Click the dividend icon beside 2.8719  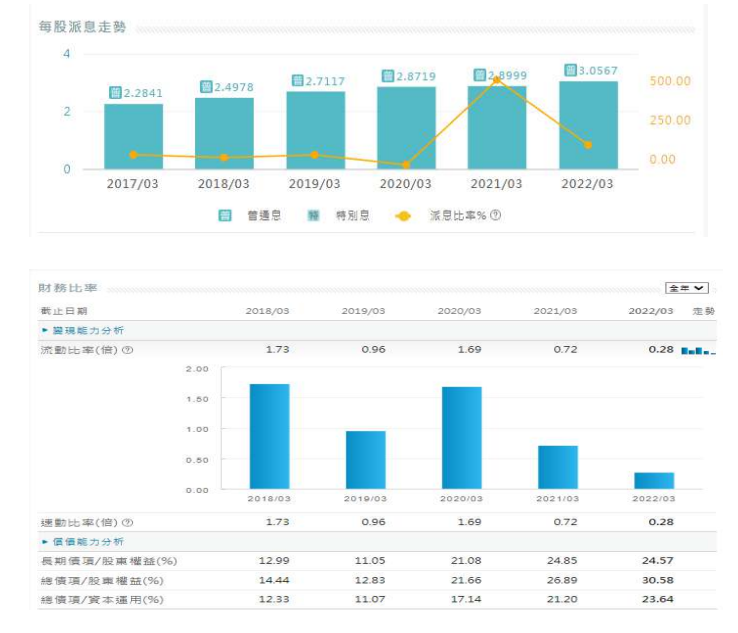[x=388, y=76]
